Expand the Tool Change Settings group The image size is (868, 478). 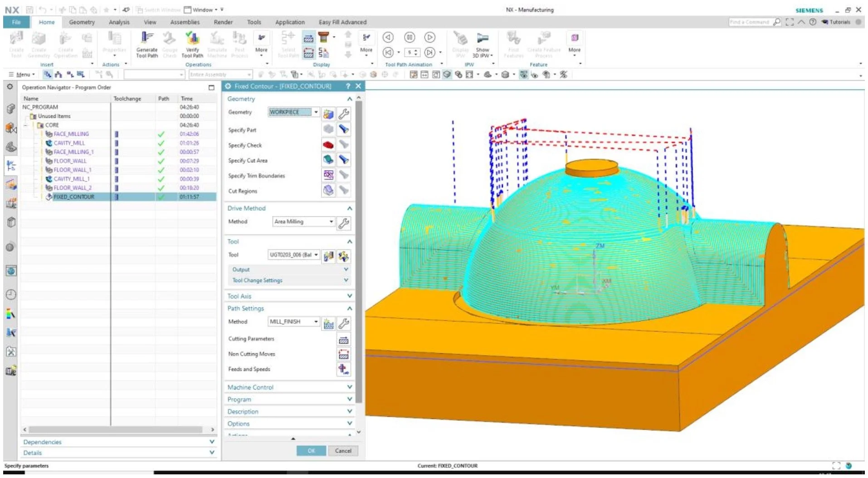[290, 280]
